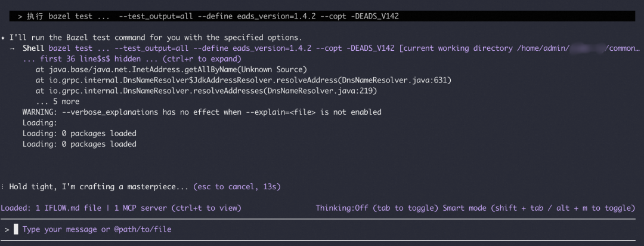
Task: Click the sparkle icon beside the assistant reply
Action: point(4,38)
